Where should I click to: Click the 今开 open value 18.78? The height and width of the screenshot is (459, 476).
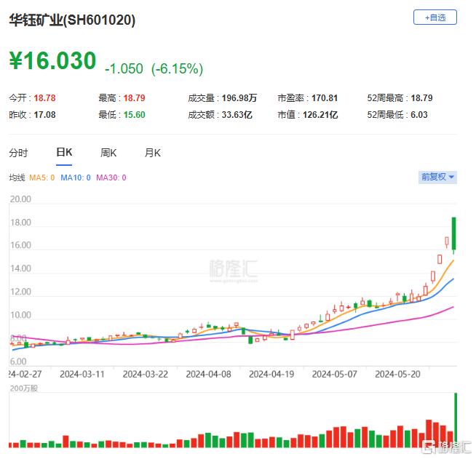tap(44, 98)
